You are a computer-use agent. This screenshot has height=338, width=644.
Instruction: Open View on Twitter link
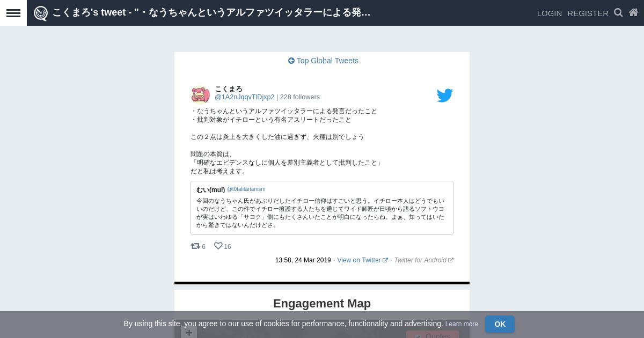pos(362,260)
